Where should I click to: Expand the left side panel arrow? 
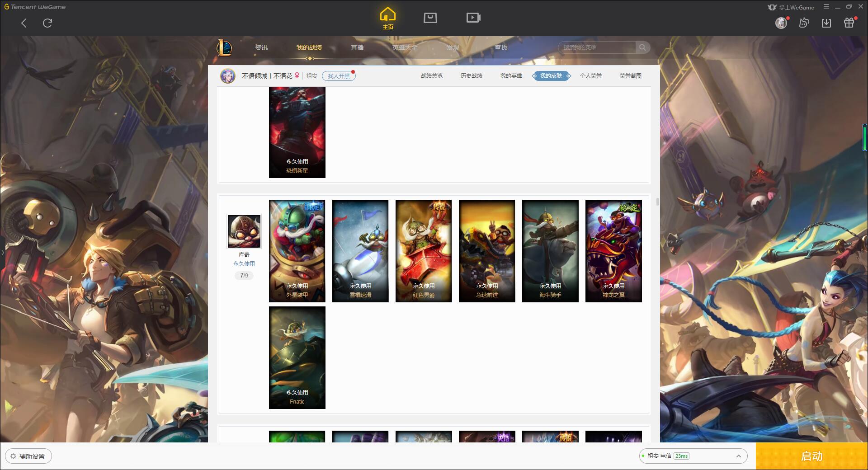[2, 252]
